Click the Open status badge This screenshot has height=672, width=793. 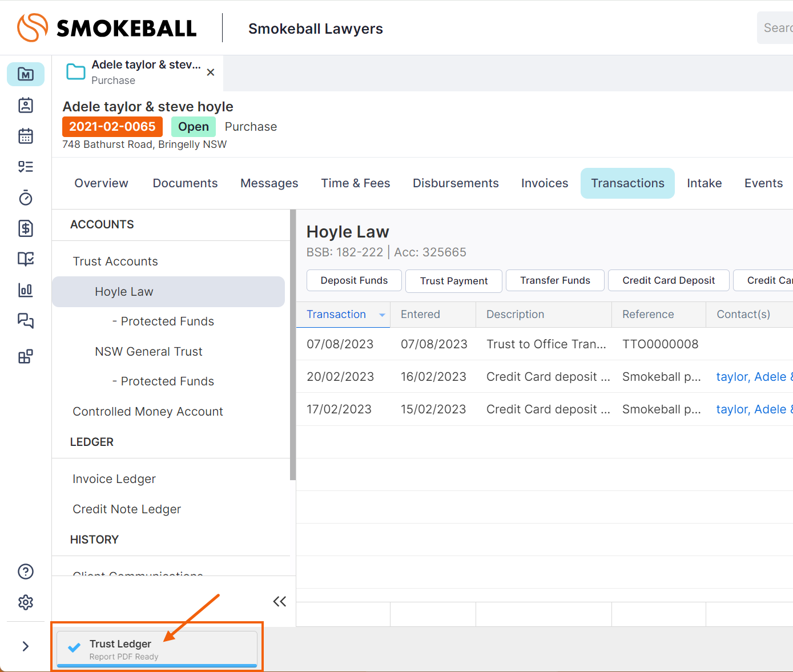click(x=194, y=127)
